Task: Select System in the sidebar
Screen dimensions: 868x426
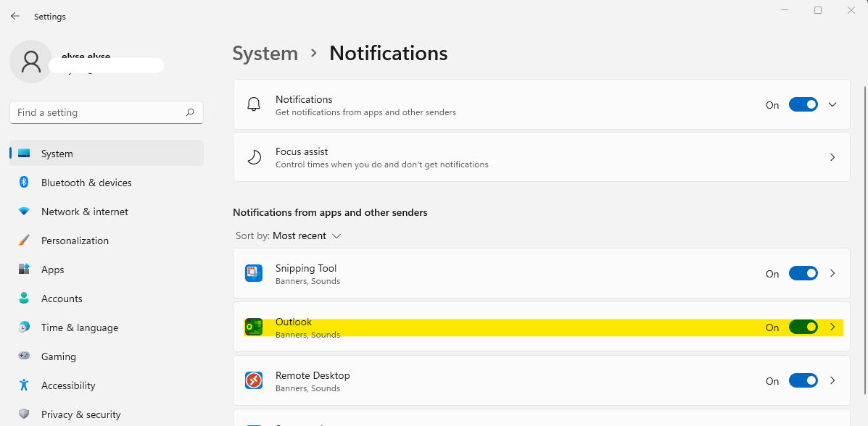Action: [107, 154]
